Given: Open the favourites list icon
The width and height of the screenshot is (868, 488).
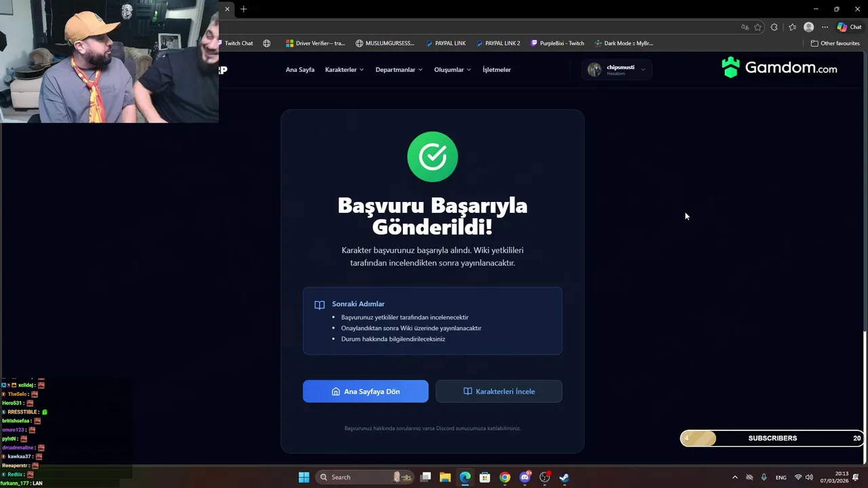Looking at the screenshot, I should click(x=792, y=27).
